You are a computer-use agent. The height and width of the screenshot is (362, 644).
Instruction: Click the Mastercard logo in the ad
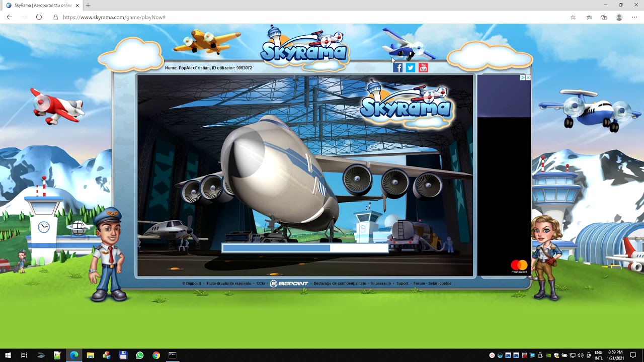pyautogui.click(x=519, y=266)
